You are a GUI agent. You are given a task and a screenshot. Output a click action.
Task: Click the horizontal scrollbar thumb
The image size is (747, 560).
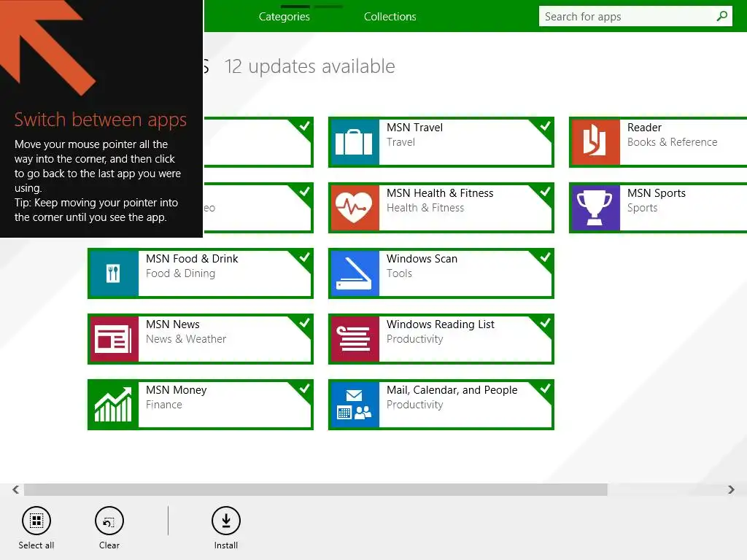click(315, 489)
